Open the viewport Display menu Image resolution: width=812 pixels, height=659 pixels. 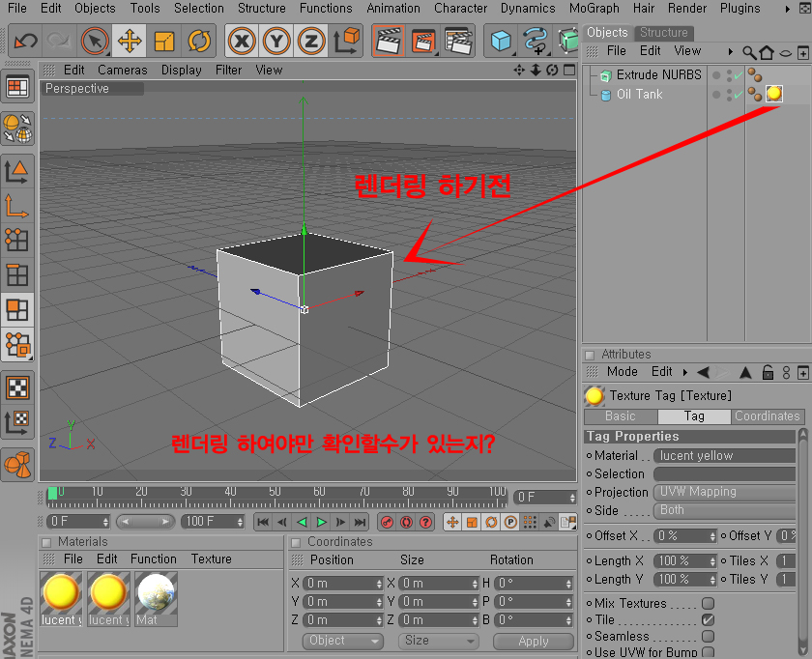pos(182,70)
